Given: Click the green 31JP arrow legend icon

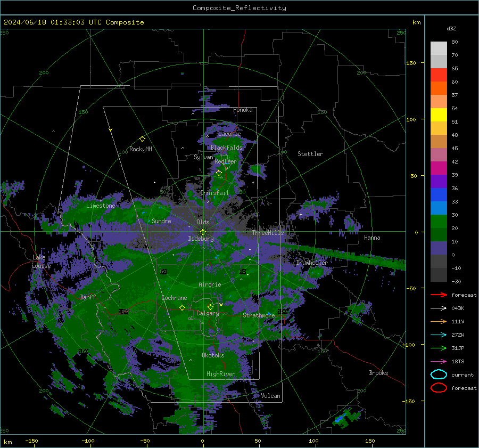Looking at the screenshot, I should pyautogui.click(x=439, y=348).
